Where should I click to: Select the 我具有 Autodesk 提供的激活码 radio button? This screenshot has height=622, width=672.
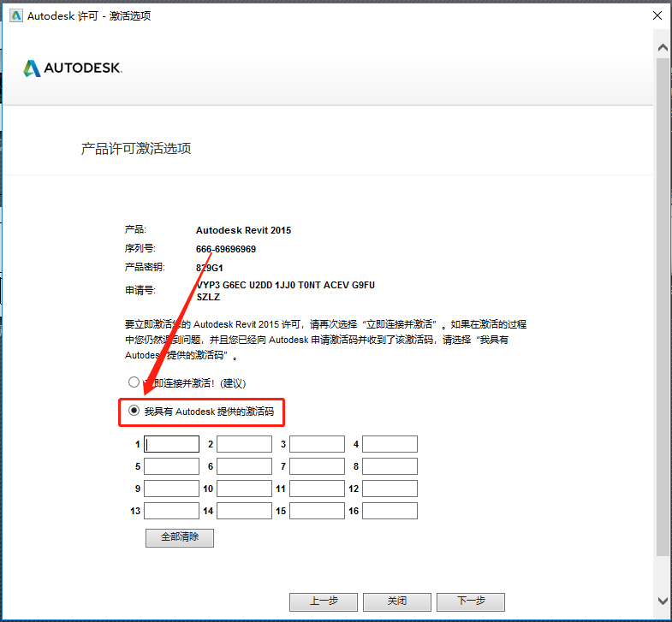click(x=134, y=411)
